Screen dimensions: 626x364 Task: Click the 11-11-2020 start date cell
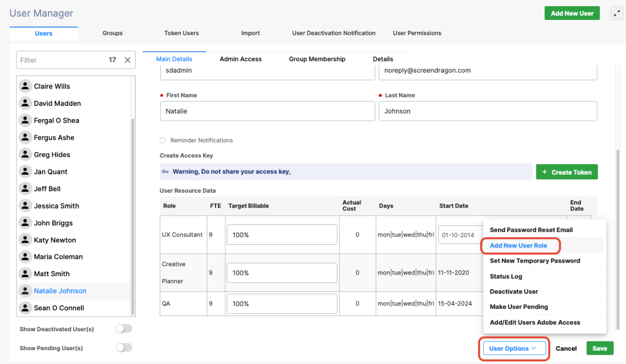click(x=454, y=272)
